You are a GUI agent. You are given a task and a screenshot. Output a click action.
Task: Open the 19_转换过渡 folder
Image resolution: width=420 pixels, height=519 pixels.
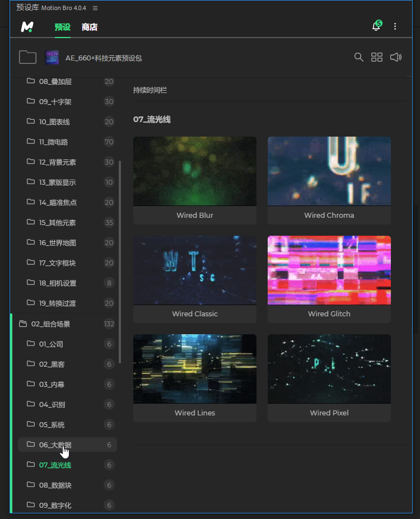tap(68, 303)
